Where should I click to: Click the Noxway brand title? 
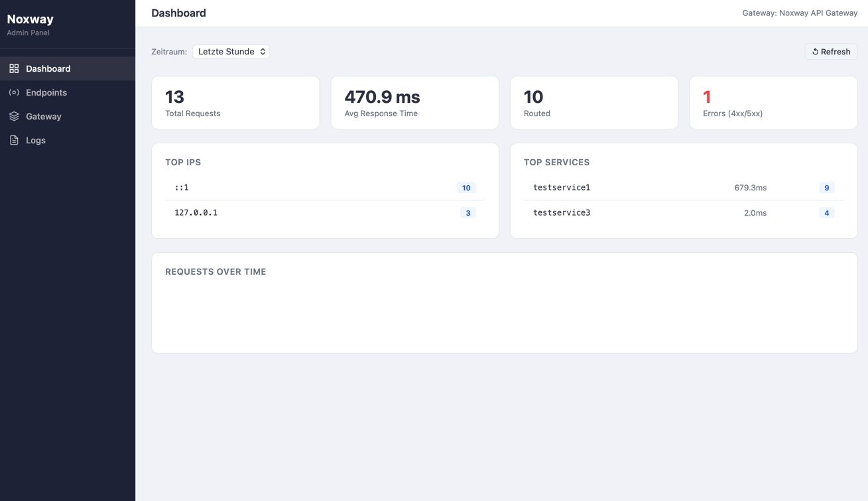point(30,19)
